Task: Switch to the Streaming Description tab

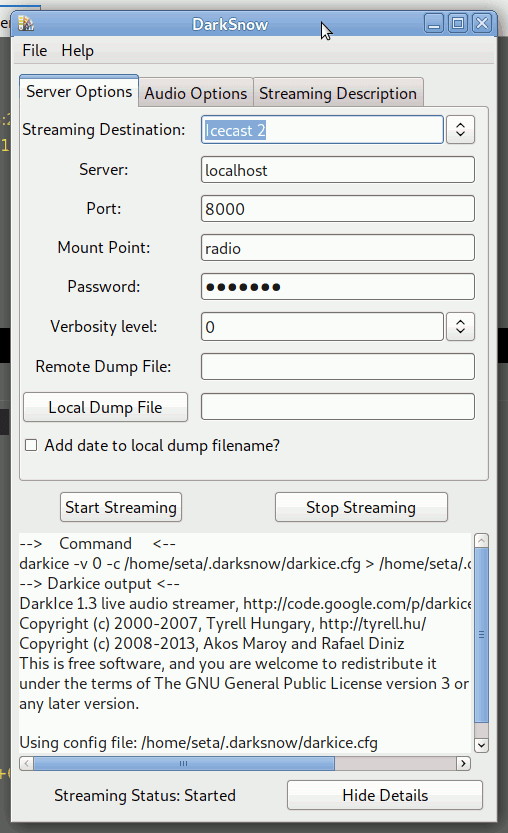Action: pyautogui.click(x=338, y=93)
